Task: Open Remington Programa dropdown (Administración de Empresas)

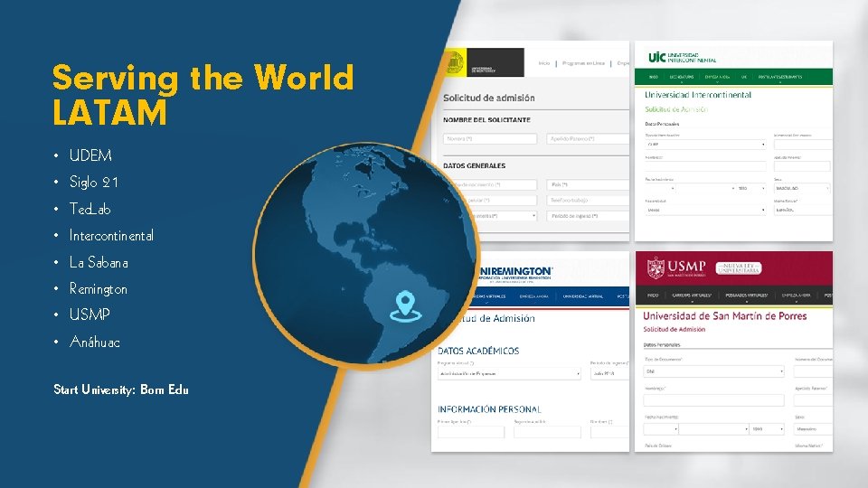Action: [x=509, y=374]
